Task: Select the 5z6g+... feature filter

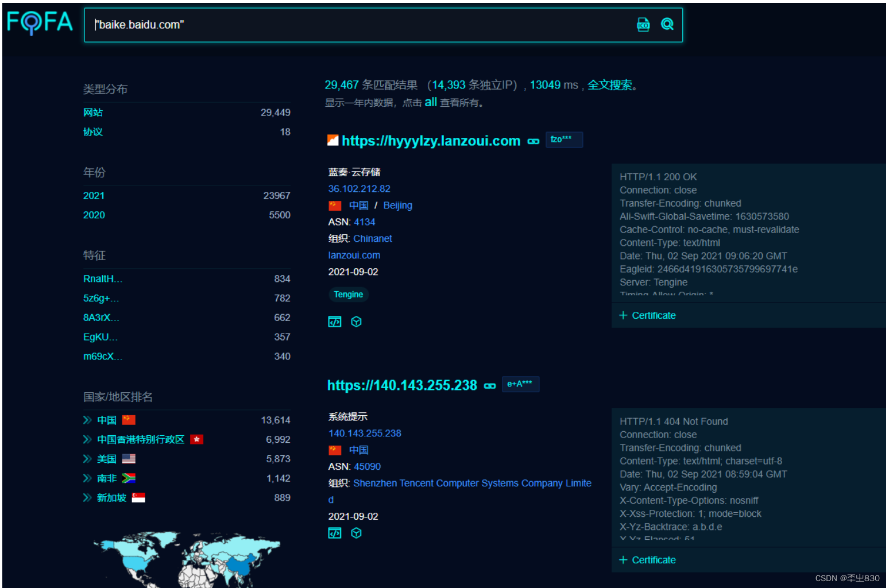Action: tap(101, 299)
